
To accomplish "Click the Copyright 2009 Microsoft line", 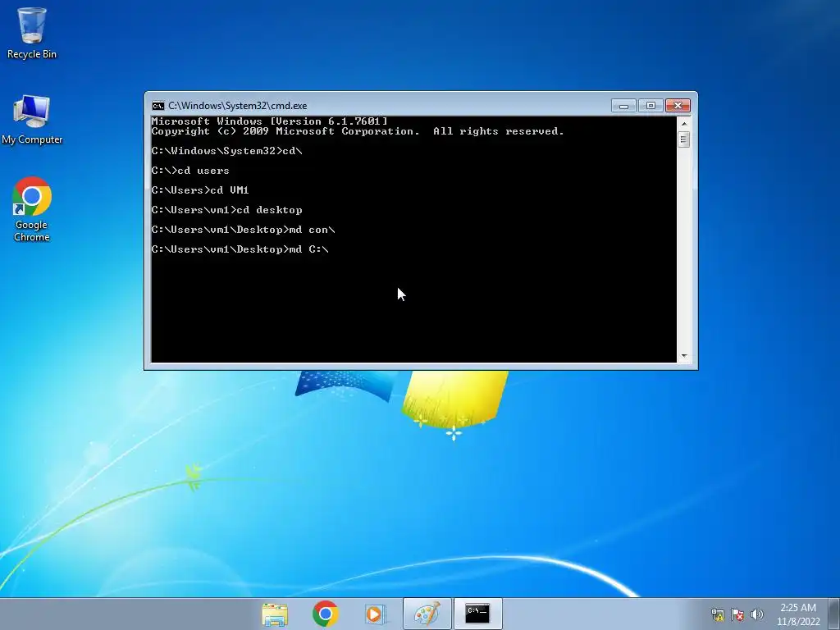I will click(358, 131).
